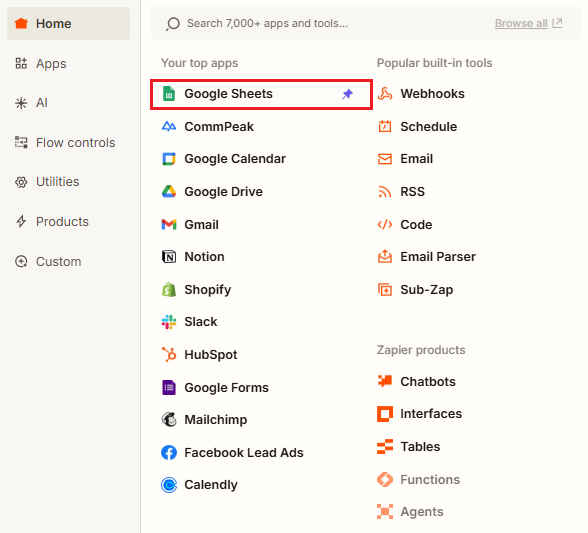Choose the "Webhooks" tool label

432,94
